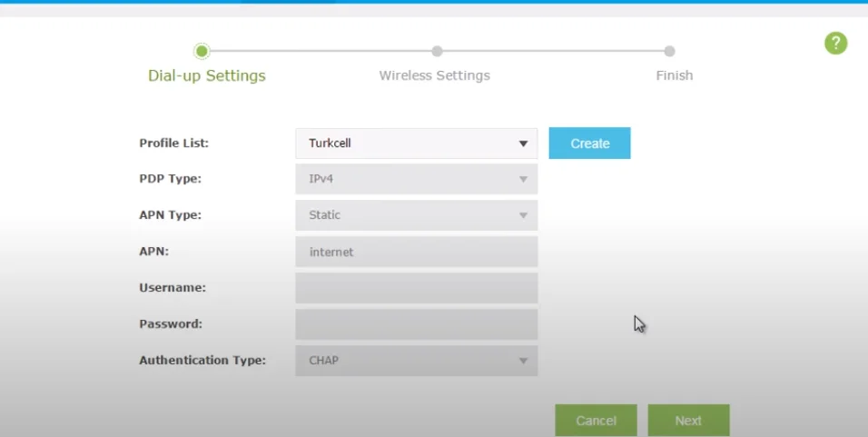Open the APN Type dropdown showing Static

416,215
